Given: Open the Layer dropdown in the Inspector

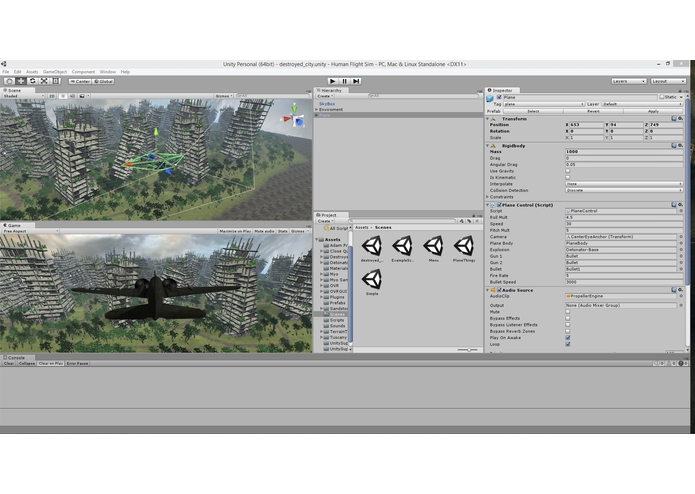Looking at the screenshot, I should coord(642,104).
